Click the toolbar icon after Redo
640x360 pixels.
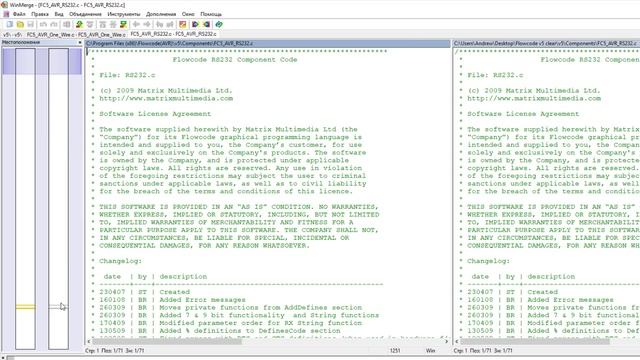pos(67,24)
